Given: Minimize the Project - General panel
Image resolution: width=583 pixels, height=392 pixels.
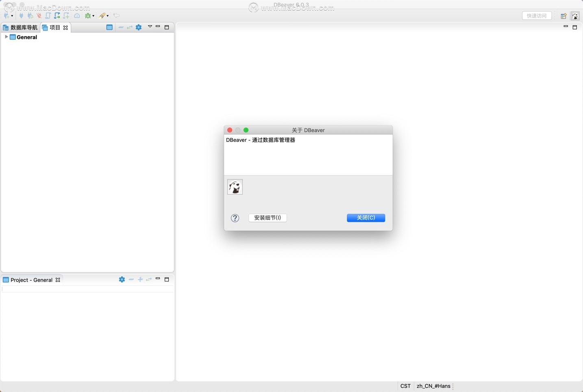Looking at the screenshot, I should point(158,279).
